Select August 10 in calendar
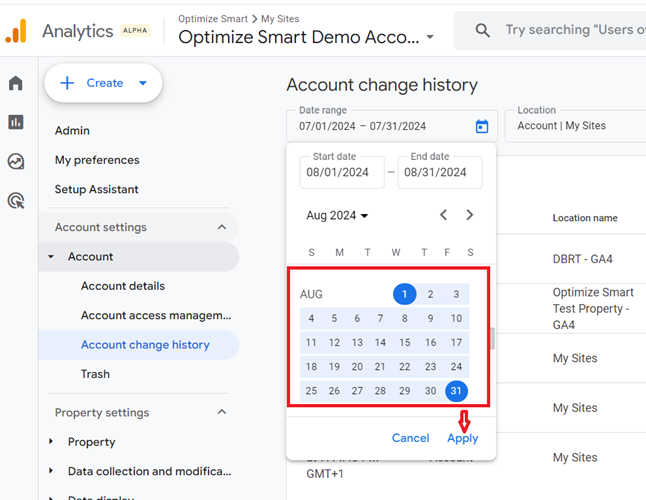646x500 pixels. click(x=456, y=318)
